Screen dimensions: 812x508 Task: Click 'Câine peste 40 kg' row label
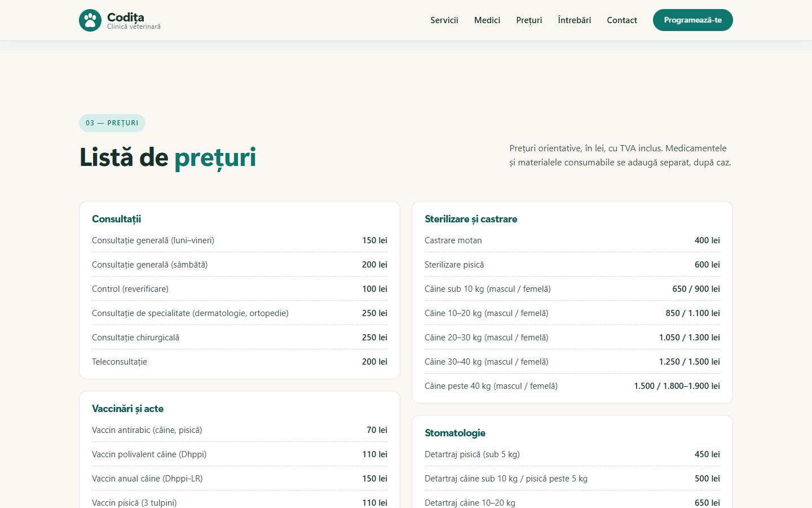tap(491, 386)
